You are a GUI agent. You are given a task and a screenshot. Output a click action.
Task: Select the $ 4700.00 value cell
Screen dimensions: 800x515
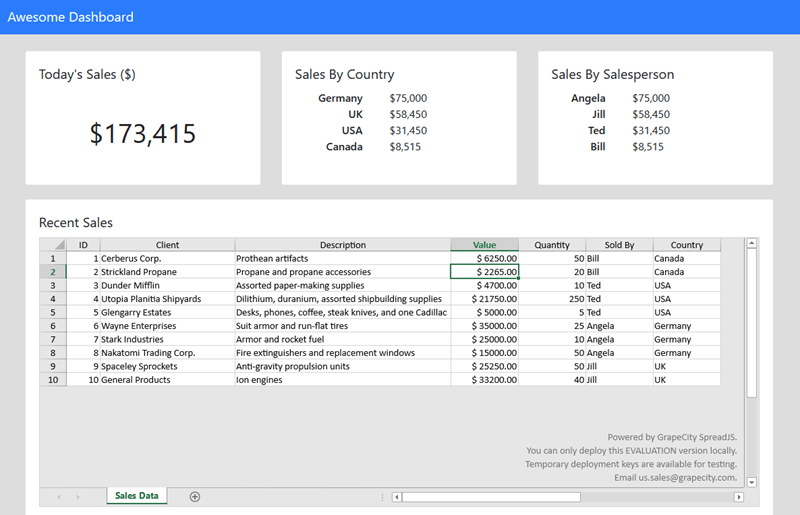point(484,285)
